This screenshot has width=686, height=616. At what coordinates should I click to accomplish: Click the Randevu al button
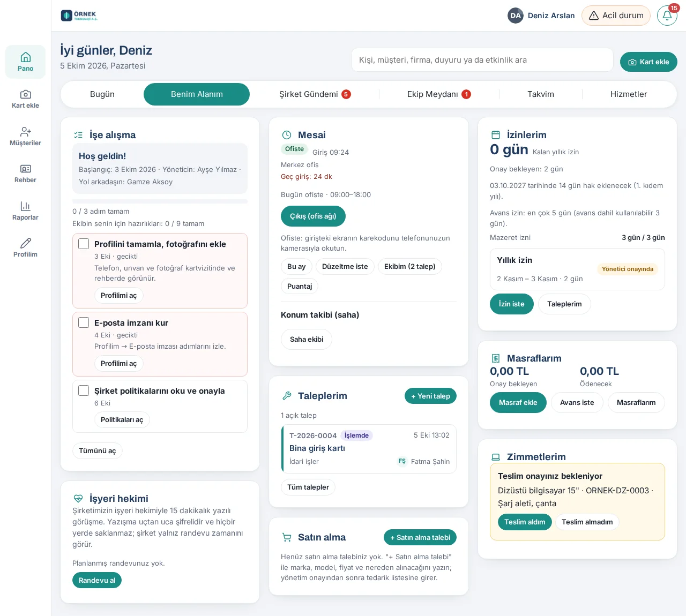click(97, 580)
